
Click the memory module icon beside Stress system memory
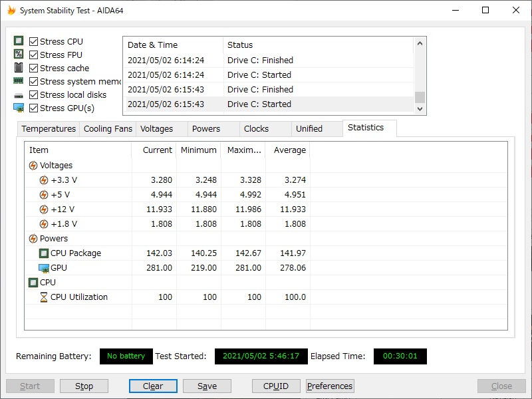(19, 81)
